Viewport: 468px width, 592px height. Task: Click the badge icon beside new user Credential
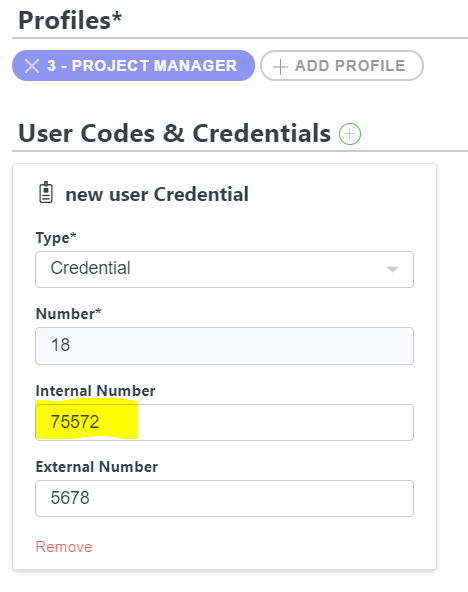click(46, 193)
